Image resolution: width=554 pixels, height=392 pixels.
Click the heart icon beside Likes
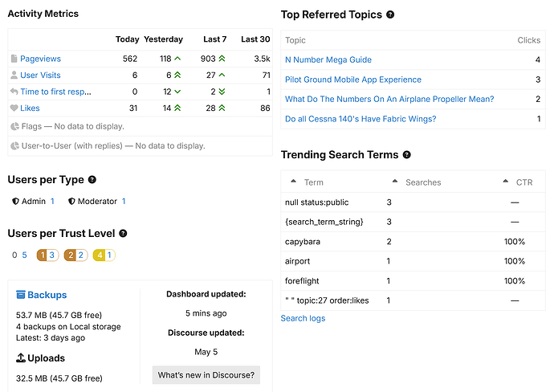[14, 108]
